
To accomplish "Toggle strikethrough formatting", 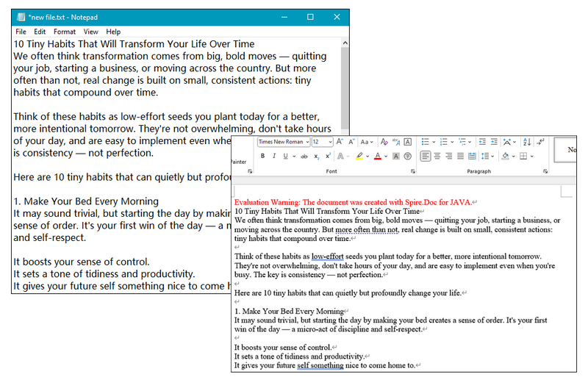I will pos(304,156).
